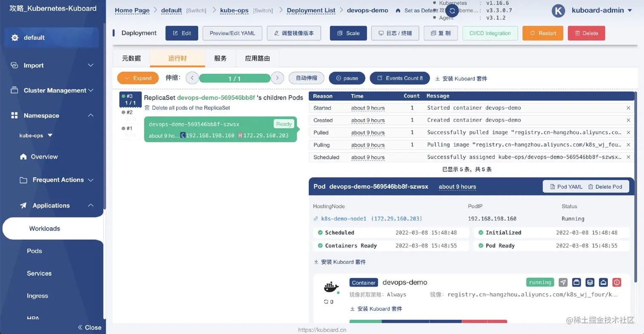Click the kuboard-admin K avatar

[558, 11]
